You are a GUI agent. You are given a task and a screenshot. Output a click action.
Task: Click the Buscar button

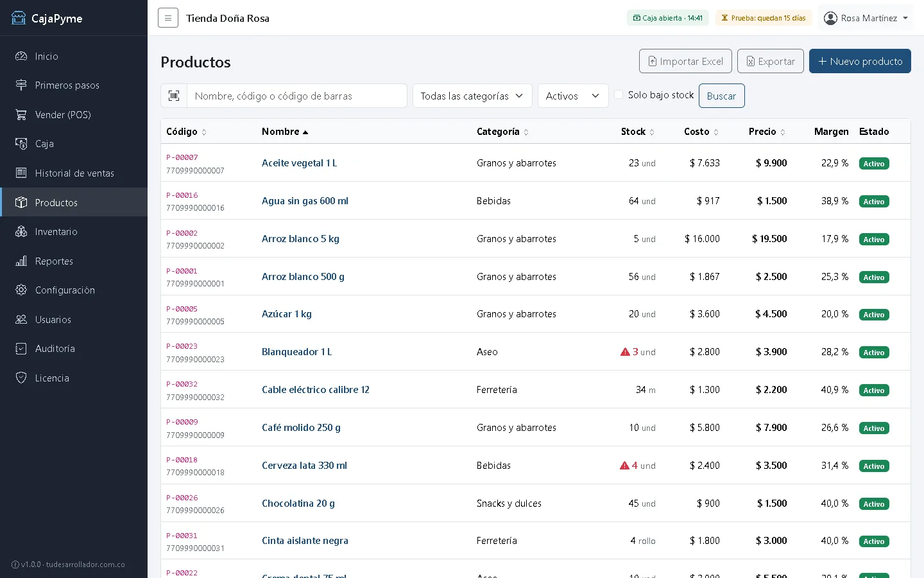click(x=721, y=96)
